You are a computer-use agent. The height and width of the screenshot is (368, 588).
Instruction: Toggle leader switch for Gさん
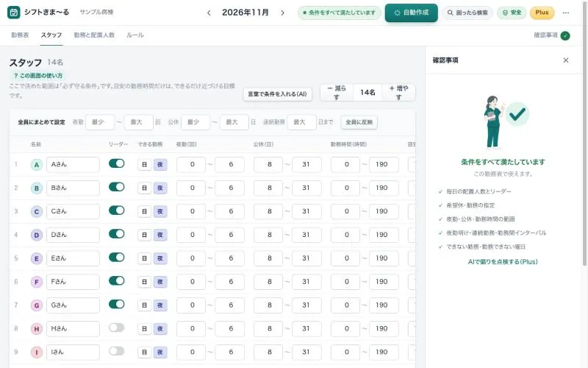[x=117, y=304]
